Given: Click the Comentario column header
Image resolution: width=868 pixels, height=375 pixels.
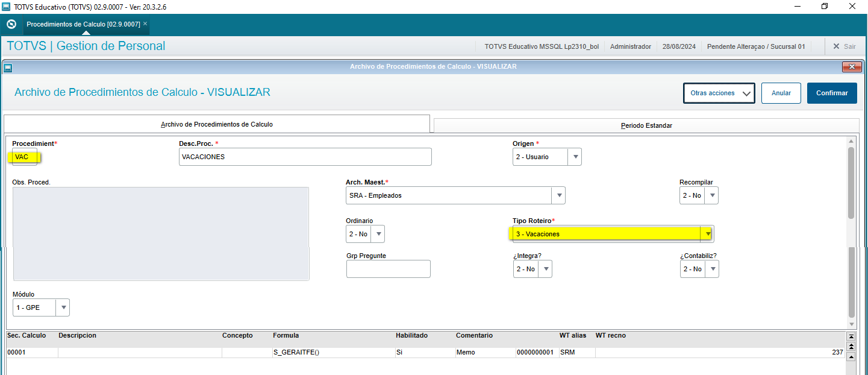Looking at the screenshot, I should [x=474, y=335].
